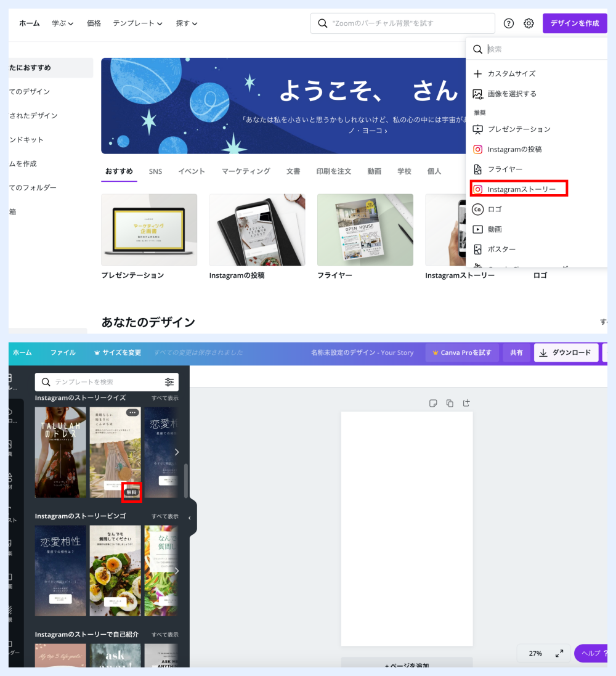Image resolution: width=616 pixels, height=676 pixels.
Task: Collapse the side panel with the arrow handle
Action: point(190,518)
